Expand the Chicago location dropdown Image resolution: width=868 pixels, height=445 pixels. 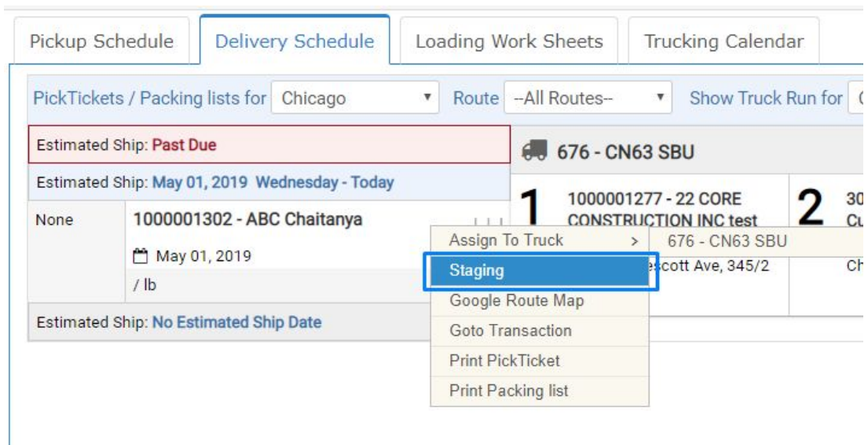click(x=355, y=98)
